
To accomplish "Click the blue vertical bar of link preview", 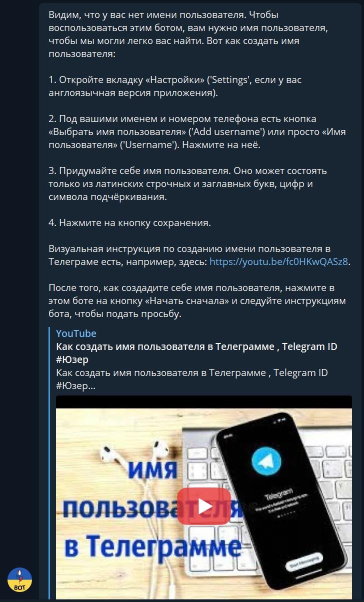I will point(49,462).
